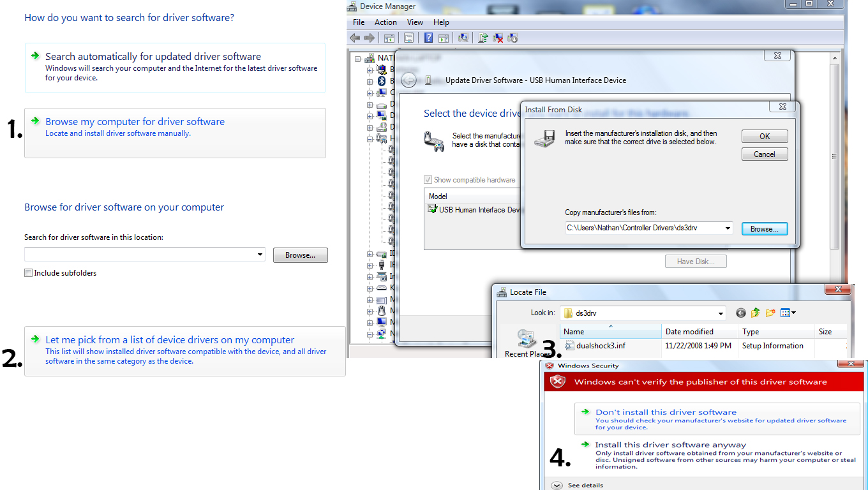Click Scan for hardware changes icon
The image size is (868, 490).
(463, 38)
